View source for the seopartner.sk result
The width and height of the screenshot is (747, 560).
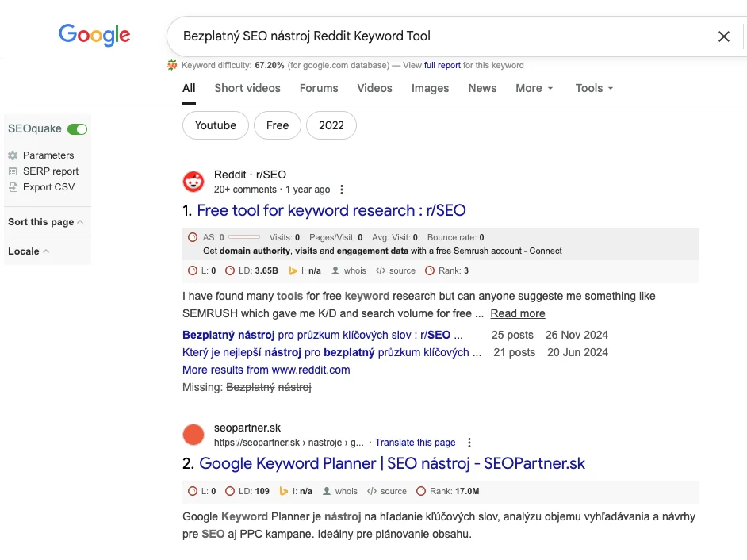[x=393, y=491]
